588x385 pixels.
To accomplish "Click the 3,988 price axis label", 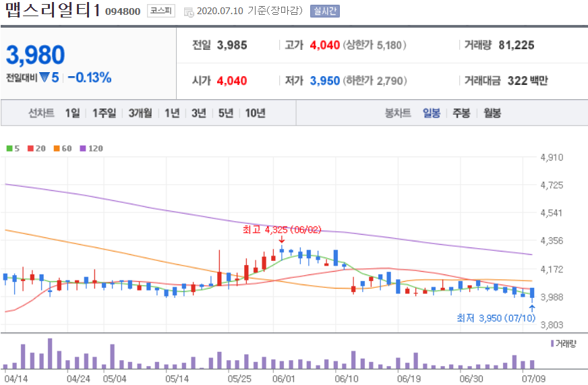I will pyautogui.click(x=552, y=297).
